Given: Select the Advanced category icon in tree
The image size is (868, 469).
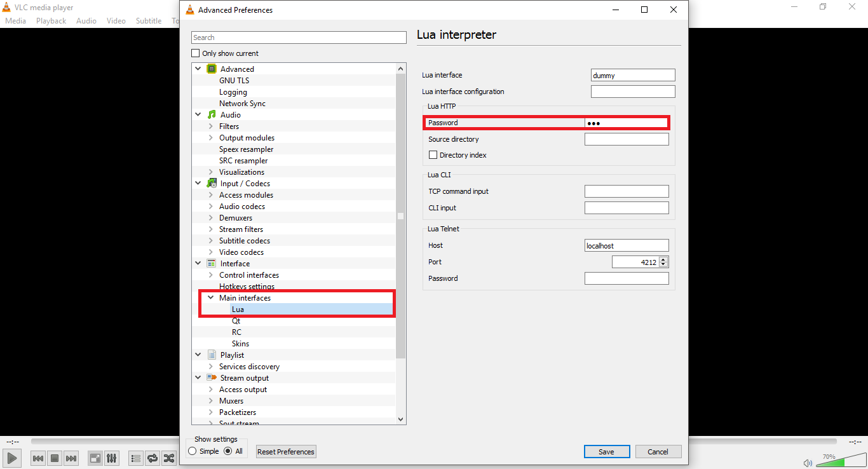Looking at the screenshot, I should [x=212, y=69].
